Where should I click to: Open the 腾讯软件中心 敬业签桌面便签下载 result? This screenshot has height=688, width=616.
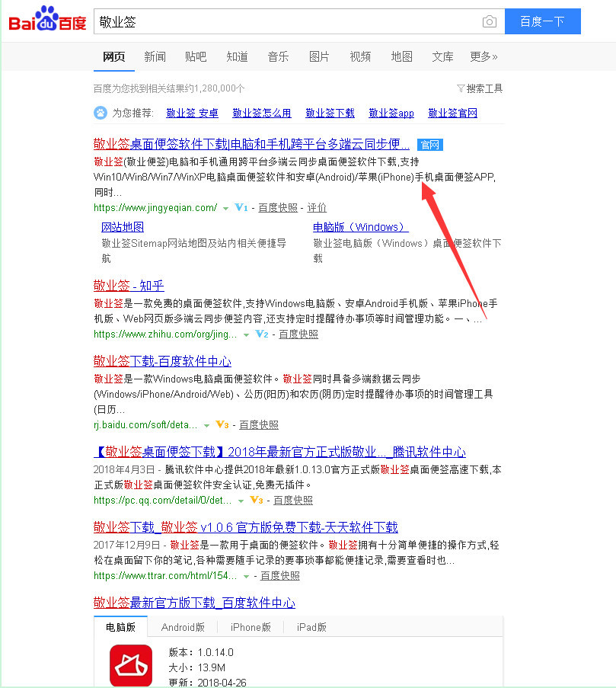point(279,452)
